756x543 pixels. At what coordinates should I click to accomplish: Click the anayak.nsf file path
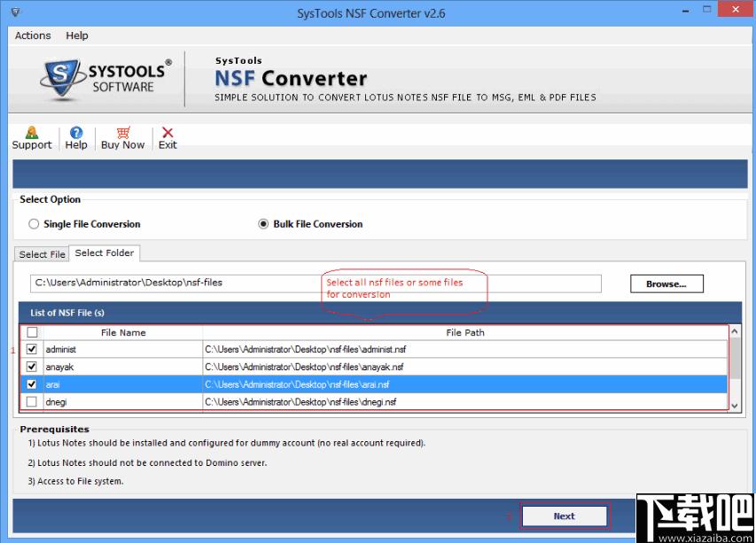(464, 367)
